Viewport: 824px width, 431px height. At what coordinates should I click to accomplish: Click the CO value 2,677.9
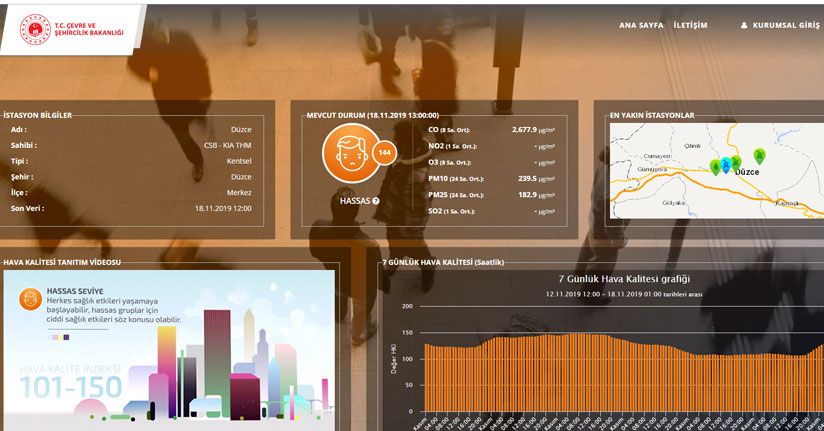[524, 129]
